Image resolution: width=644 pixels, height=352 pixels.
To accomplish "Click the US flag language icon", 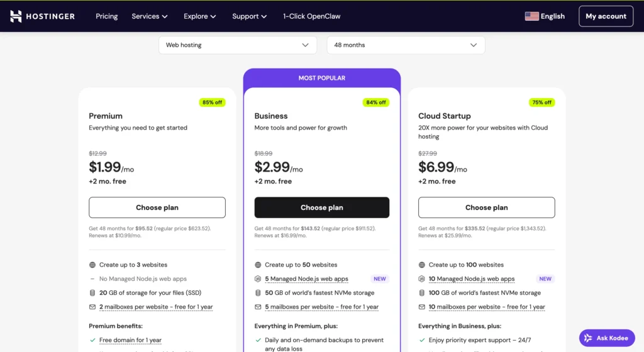I will [x=531, y=16].
